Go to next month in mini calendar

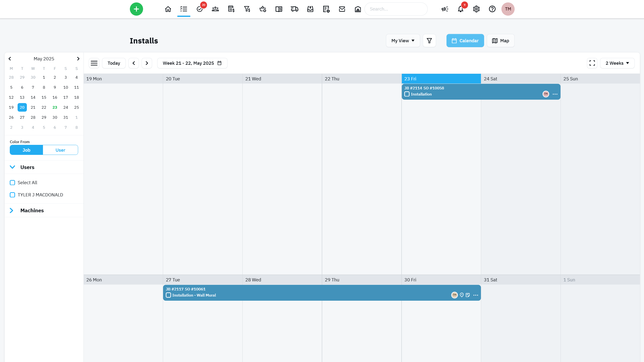[x=78, y=59]
